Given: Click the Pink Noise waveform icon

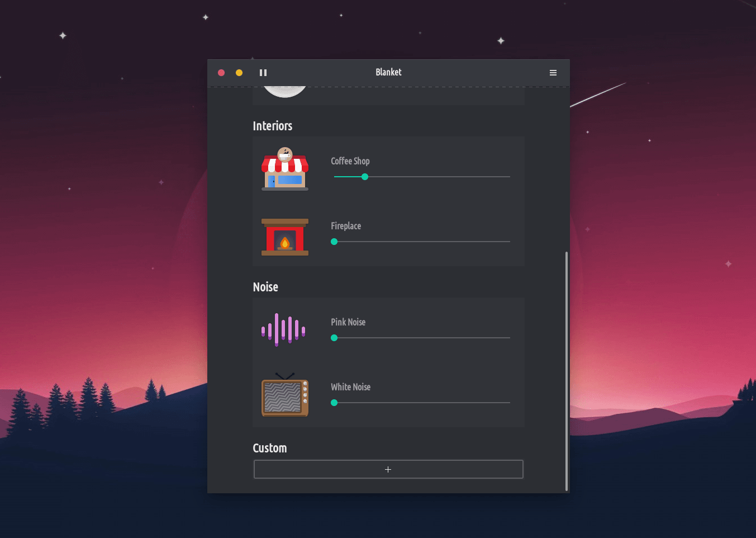Looking at the screenshot, I should pos(283,330).
